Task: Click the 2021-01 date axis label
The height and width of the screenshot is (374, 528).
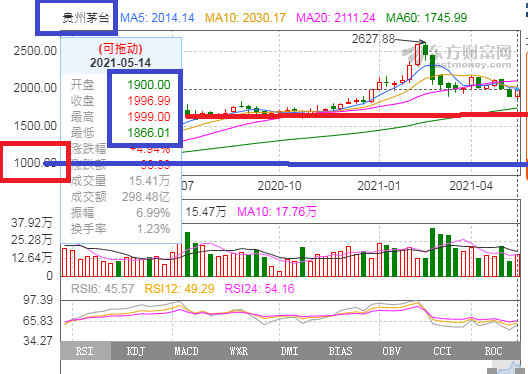Action: pyautogui.click(x=379, y=186)
